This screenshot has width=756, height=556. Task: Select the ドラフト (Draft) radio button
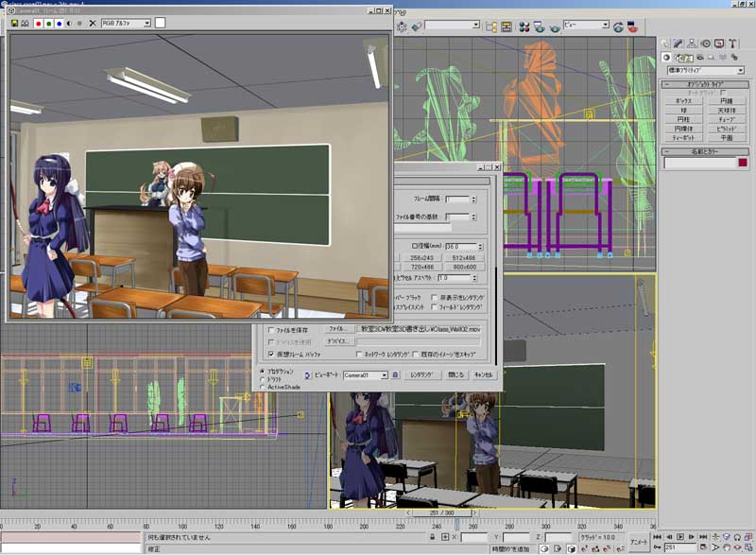click(x=263, y=379)
